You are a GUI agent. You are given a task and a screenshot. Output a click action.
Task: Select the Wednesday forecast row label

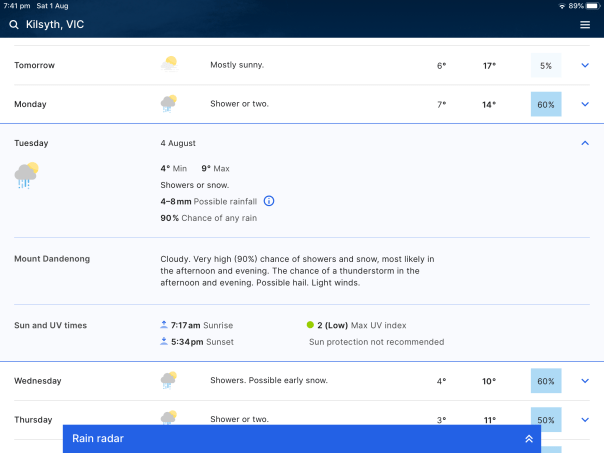click(36, 380)
